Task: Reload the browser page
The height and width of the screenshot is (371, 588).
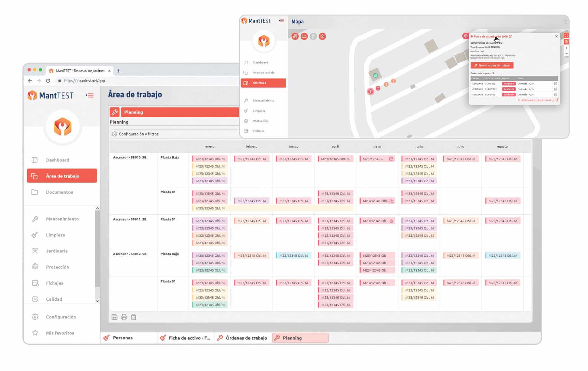Action: pyautogui.click(x=48, y=81)
